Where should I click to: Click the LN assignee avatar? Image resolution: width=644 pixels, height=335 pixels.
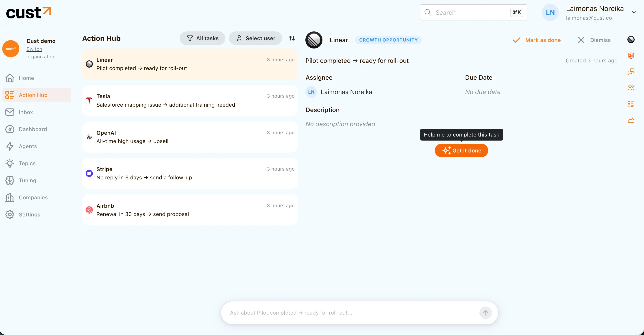(x=311, y=92)
